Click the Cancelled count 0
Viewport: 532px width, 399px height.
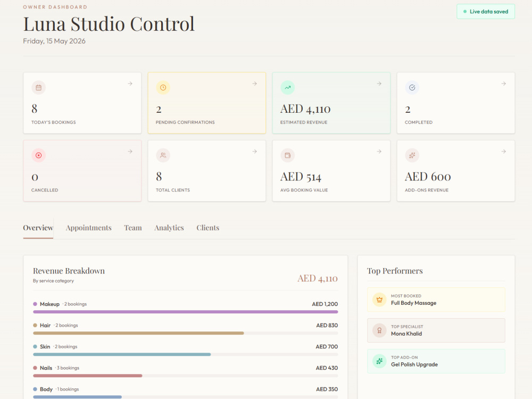click(x=35, y=178)
